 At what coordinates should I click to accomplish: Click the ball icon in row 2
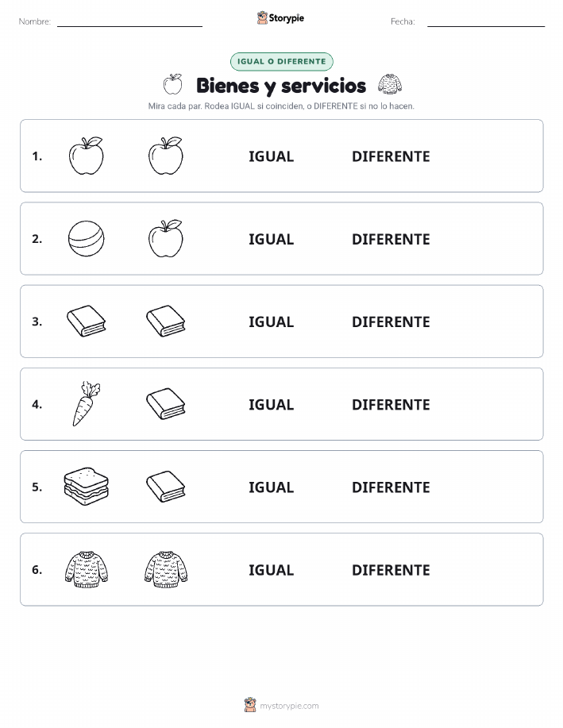point(86,239)
